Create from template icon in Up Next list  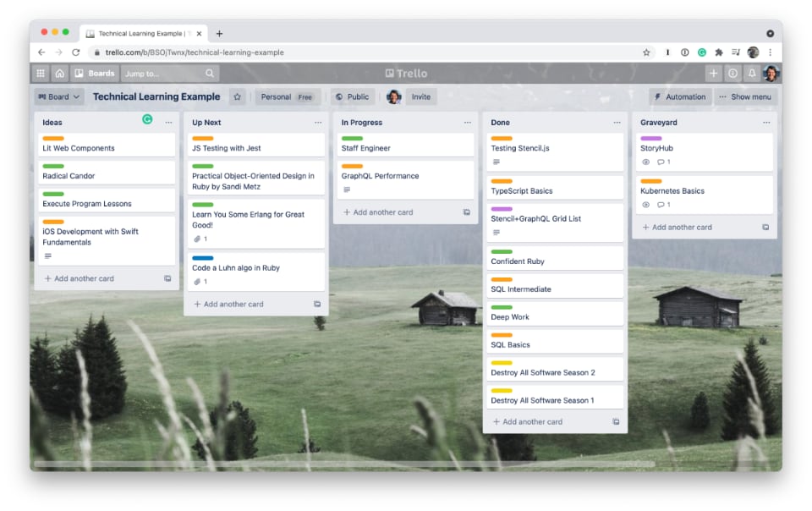pyautogui.click(x=317, y=305)
